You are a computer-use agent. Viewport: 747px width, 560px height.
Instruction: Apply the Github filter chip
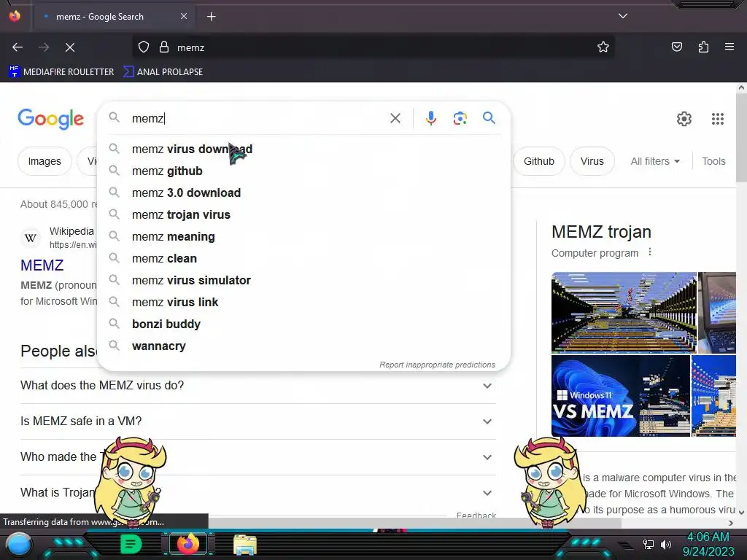539,161
